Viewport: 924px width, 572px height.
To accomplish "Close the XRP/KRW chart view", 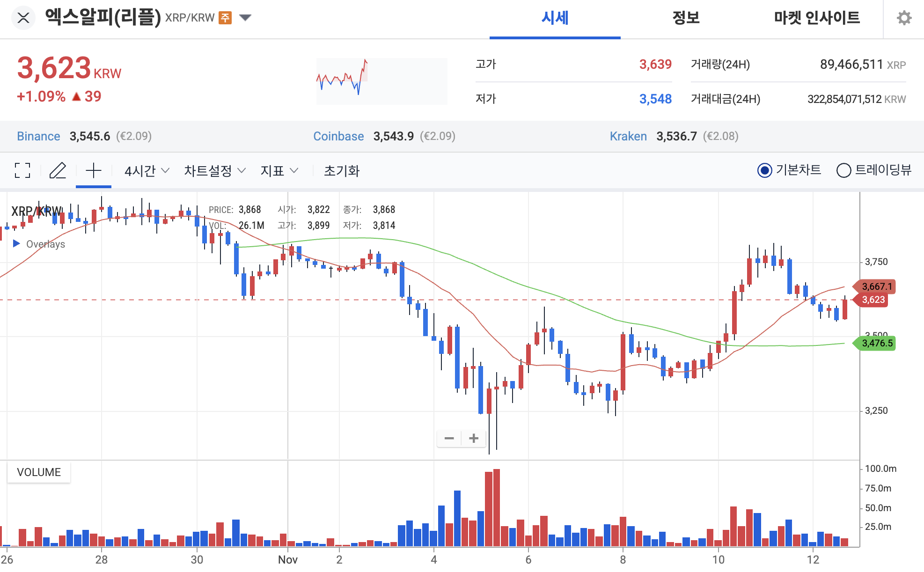I will coord(24,18).
